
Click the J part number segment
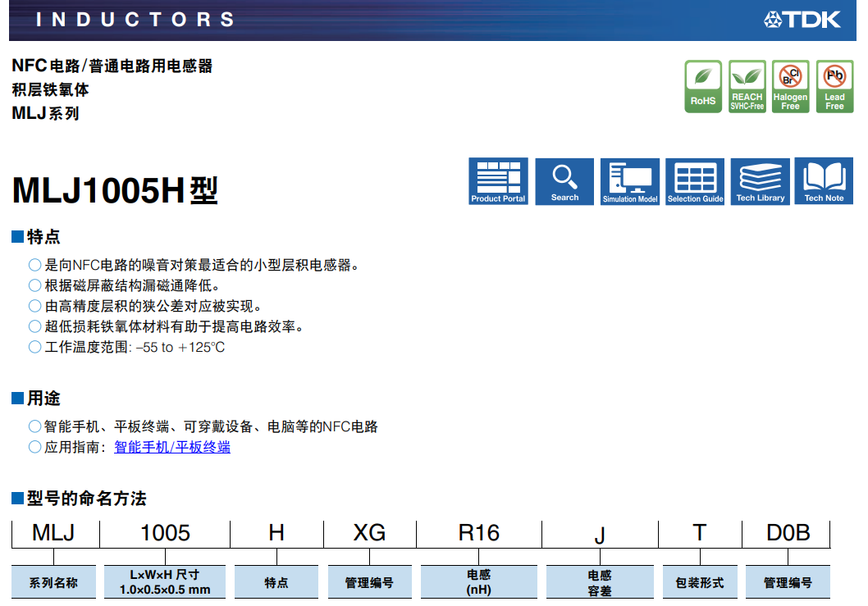600,535
